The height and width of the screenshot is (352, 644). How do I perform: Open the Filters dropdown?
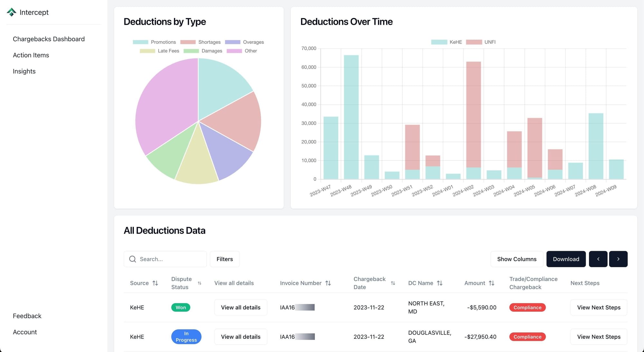coord(224,259)
